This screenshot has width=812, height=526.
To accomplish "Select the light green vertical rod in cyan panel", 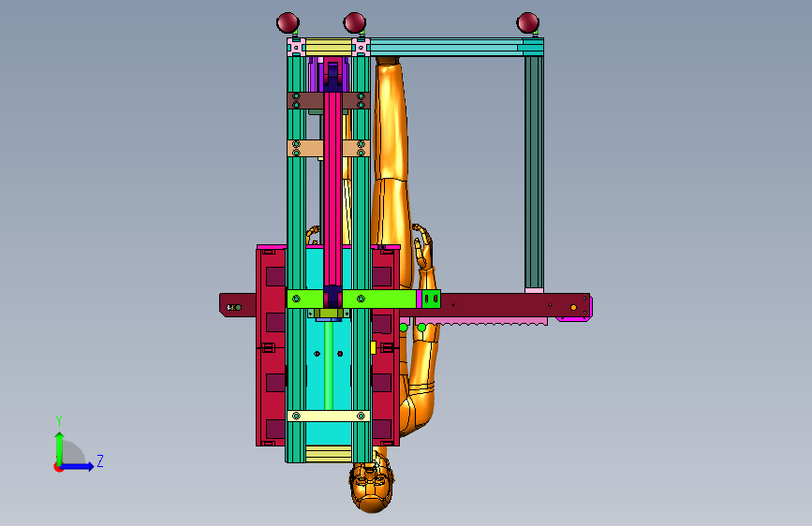I will point(329,365).
